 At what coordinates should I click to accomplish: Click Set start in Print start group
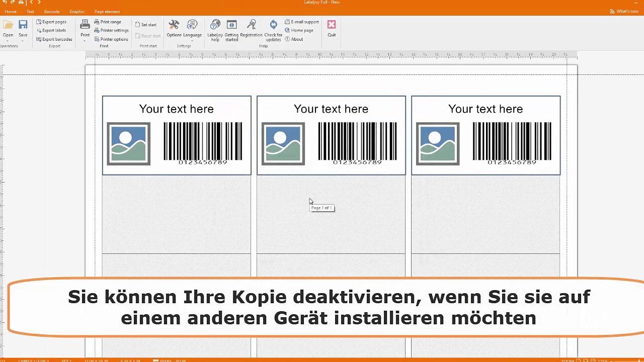tap(146, 25)
